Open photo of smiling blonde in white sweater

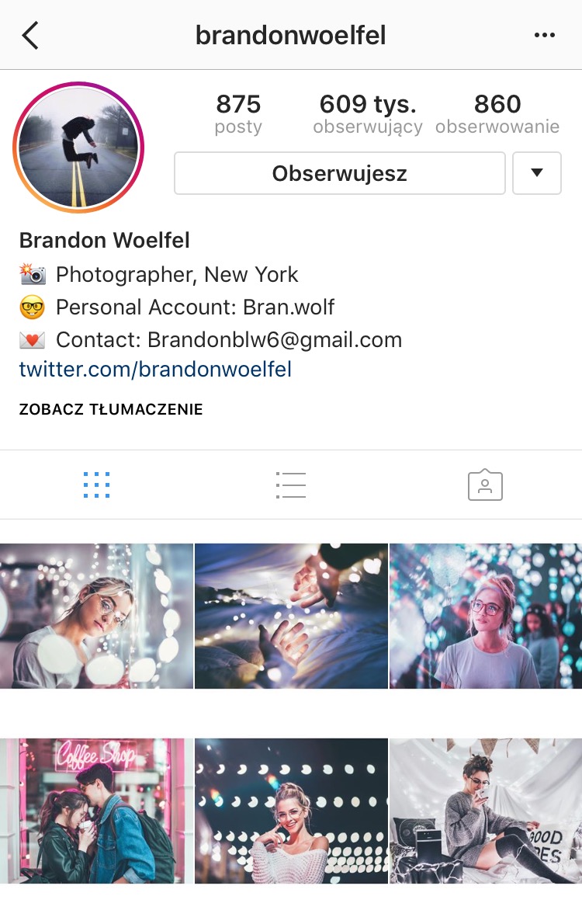pos(291,811)
